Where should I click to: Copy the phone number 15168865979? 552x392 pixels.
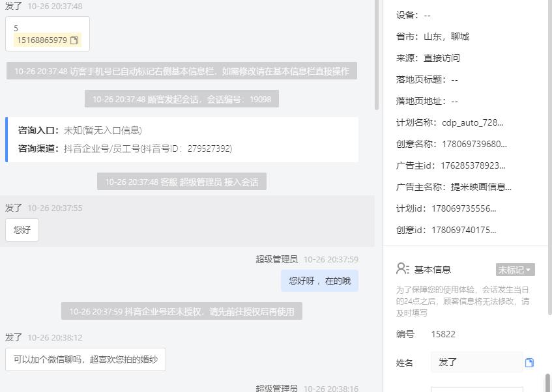pyautogui.click(x=74, y=40)
